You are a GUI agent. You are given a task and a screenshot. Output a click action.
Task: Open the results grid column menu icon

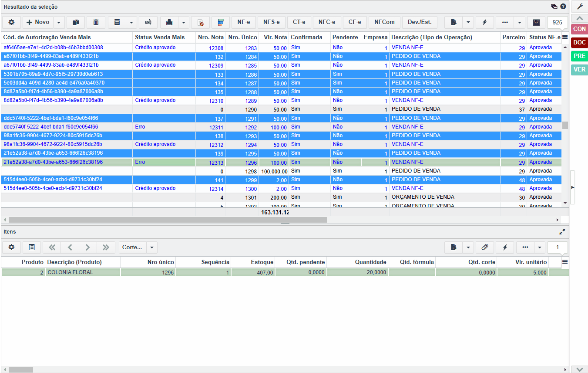point(565,37)
